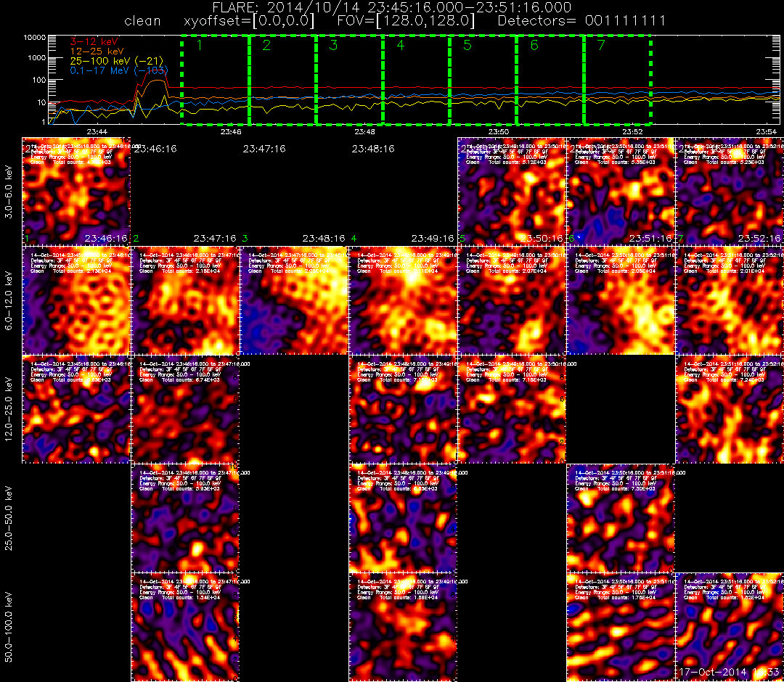This screenshot has width=784, height=682.
Task: Click the blue 0.1-17 MeV legend entry
Action: coord(119,70)
